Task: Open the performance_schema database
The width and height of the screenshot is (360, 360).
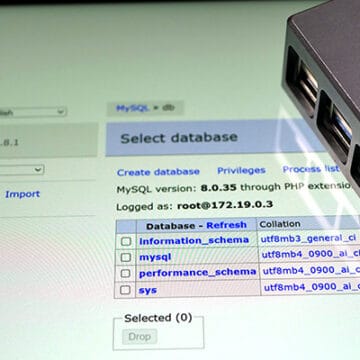Action: coord(197,273)
